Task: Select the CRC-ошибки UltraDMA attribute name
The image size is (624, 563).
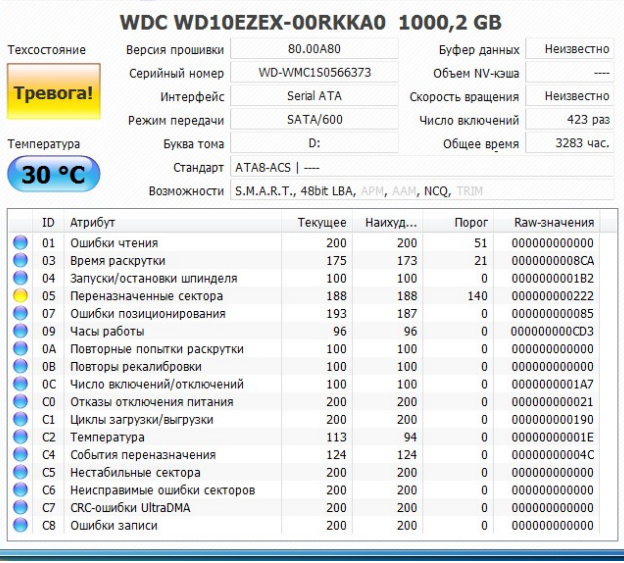Action: (x=130, y=507)
